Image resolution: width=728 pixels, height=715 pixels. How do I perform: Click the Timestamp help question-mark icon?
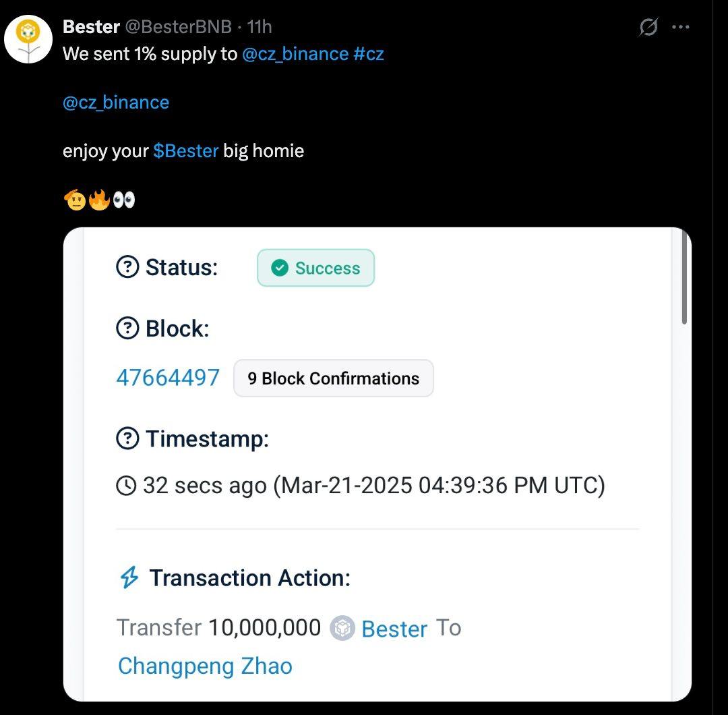coord(127,438)
